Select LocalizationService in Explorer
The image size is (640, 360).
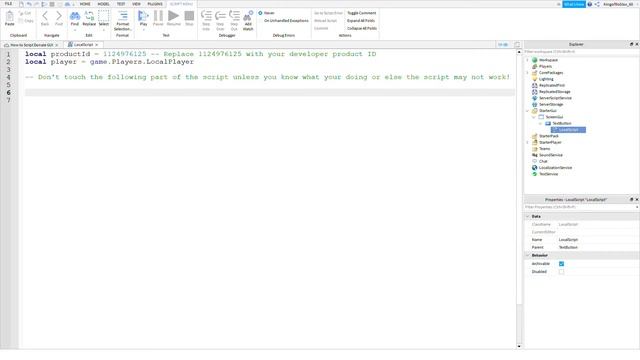click(555, 168)
